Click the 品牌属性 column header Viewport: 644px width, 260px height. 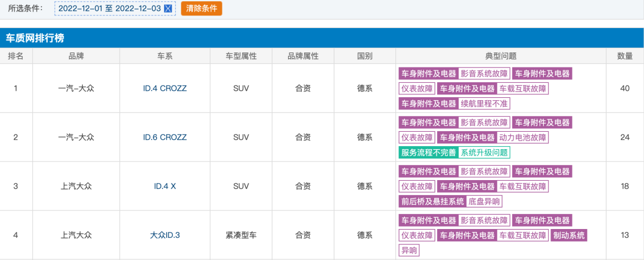pyautogui.click(x=303, y=56)
